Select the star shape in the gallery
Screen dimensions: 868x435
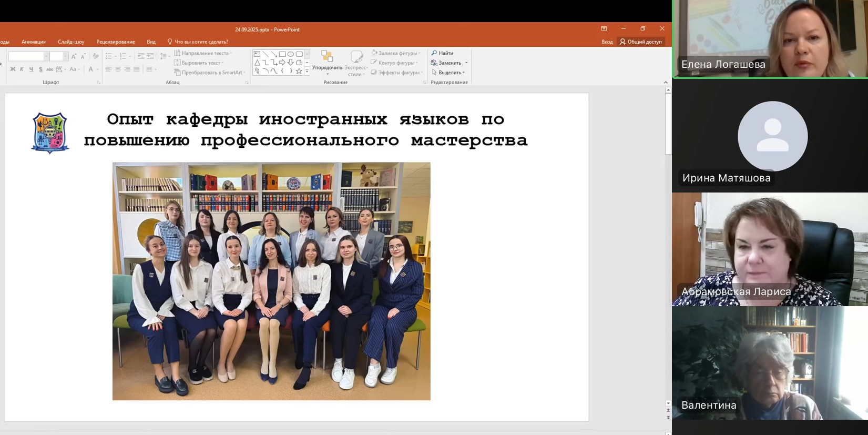pos(299,71)
